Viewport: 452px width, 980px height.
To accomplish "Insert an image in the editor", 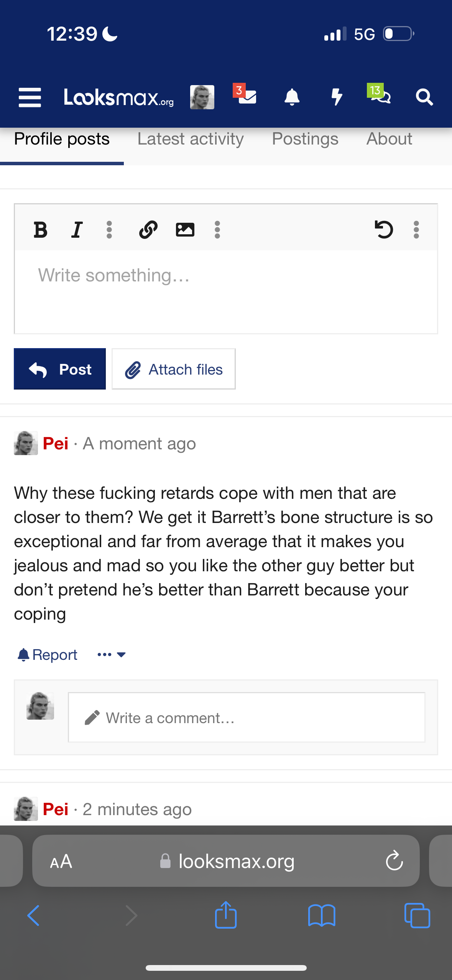I will [185, 230].
